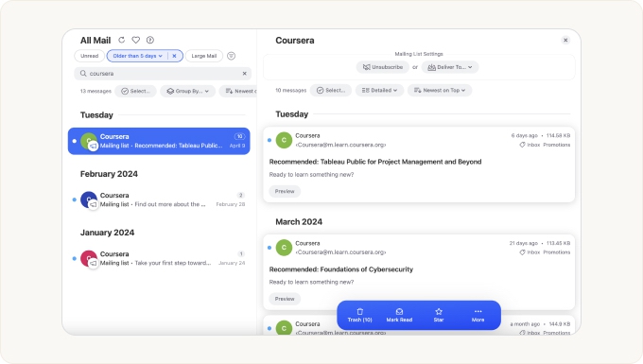Open the Deliver To dropdown

click(450, 67)
